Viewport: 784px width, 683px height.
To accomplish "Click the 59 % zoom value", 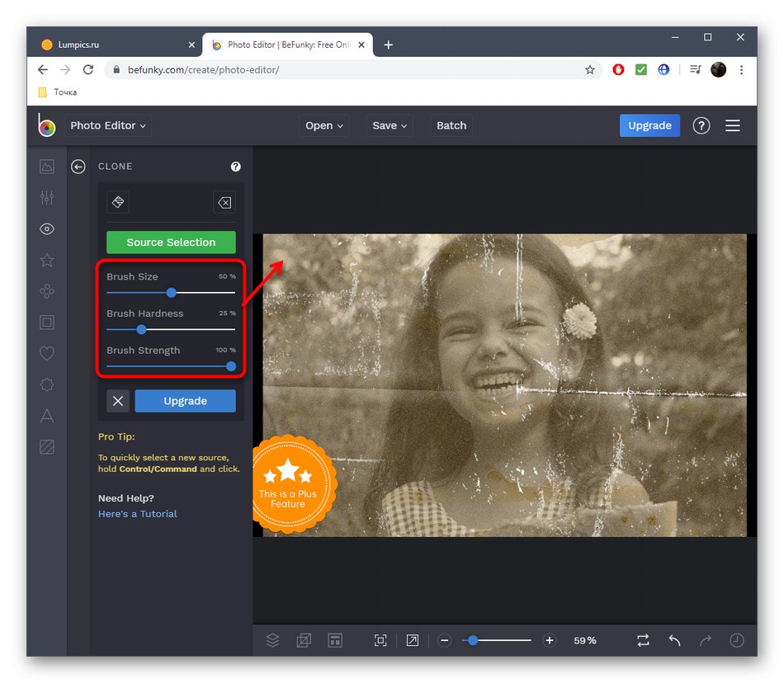I will click(x=585, y=640).
